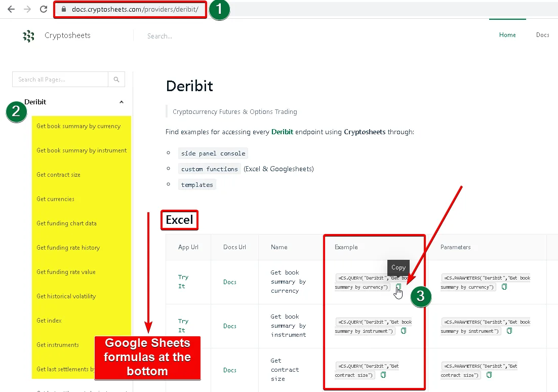Click the Cryptosheets site title
The height and width of the screenshot is (392, 558).
[68, 35]
